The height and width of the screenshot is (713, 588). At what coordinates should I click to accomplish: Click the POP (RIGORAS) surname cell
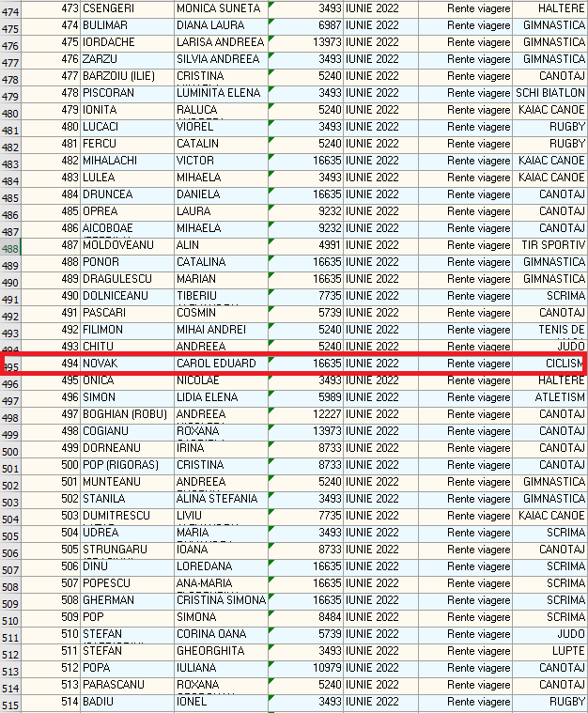tap(127, 465)
